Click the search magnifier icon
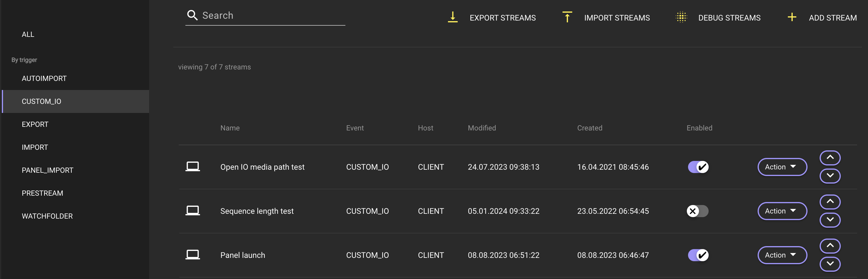This screenshot has width=868, height=279. click(x=192, y=15)
